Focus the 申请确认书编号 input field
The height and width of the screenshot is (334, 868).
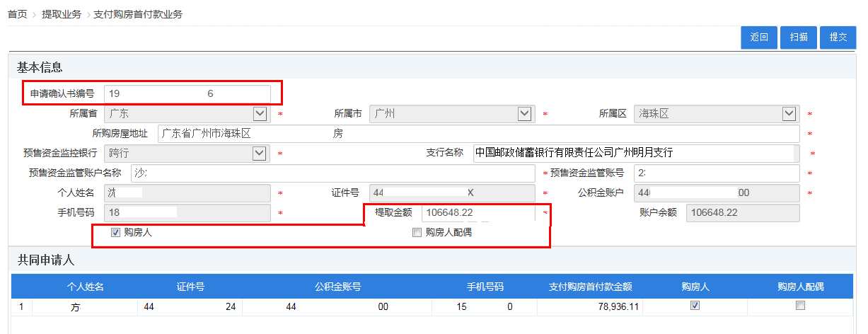(187, 93)
